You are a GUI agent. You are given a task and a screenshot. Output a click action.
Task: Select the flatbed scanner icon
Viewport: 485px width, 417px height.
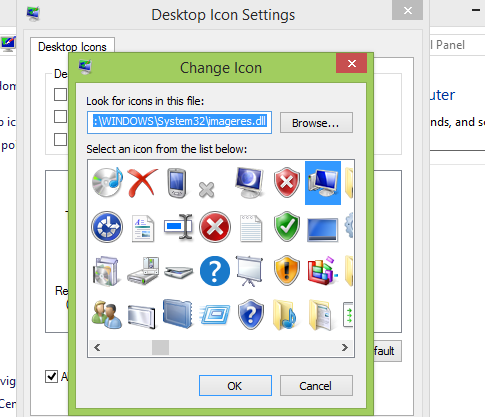[179, 272]
